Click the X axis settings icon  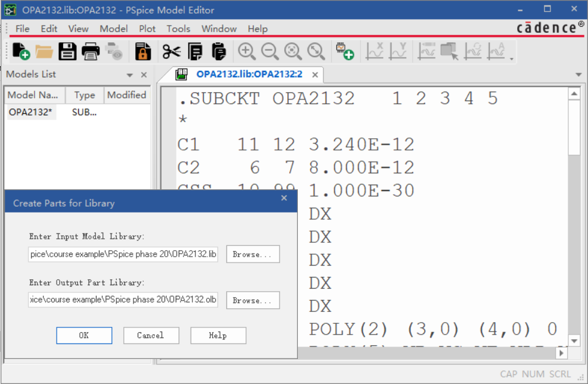tap(375, 51)
